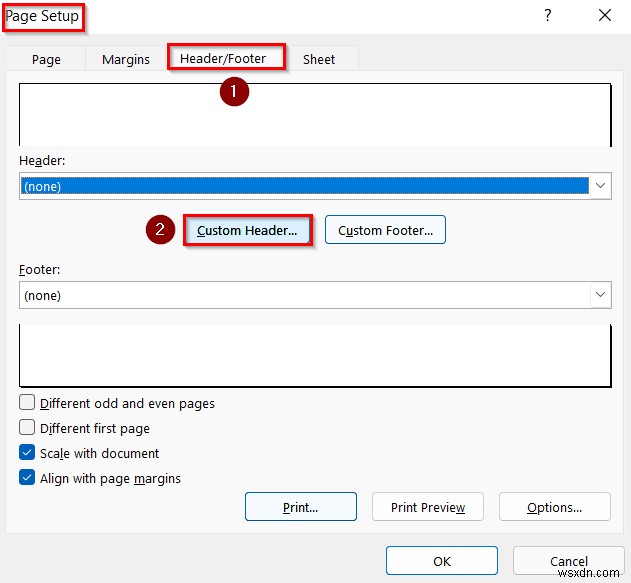The height and width of the screenshot is (583, 631).
Task: Select the Header (none) combo field
Action: (315, 186)
